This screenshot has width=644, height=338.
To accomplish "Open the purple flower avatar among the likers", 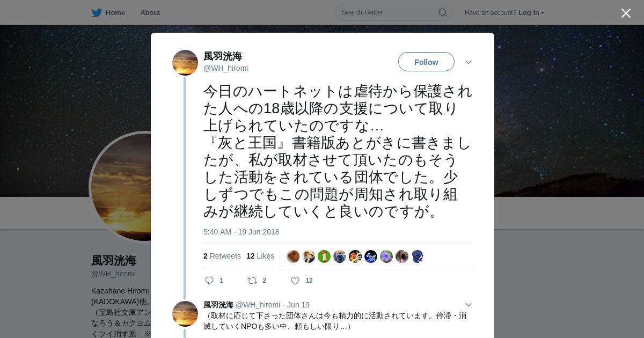I will (x=386, y=256).
